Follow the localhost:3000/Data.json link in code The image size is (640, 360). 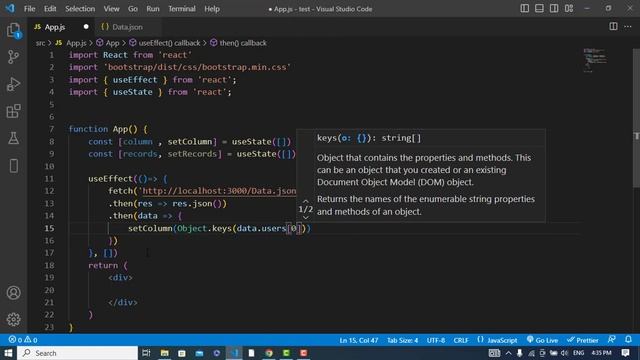tap(219, 191)
